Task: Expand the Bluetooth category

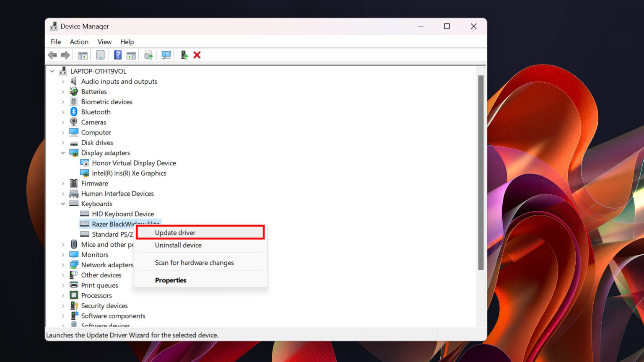Action: pyautogui.click(x=63, y=112)
